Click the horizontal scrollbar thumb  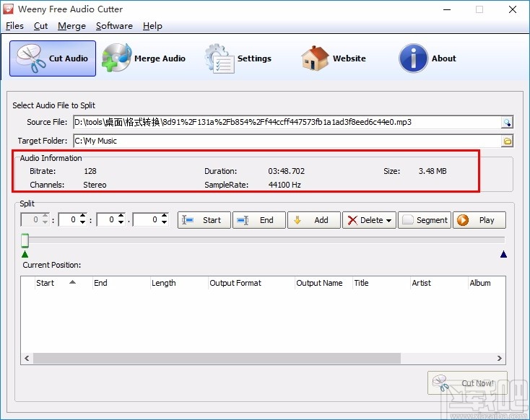[217, 358]
